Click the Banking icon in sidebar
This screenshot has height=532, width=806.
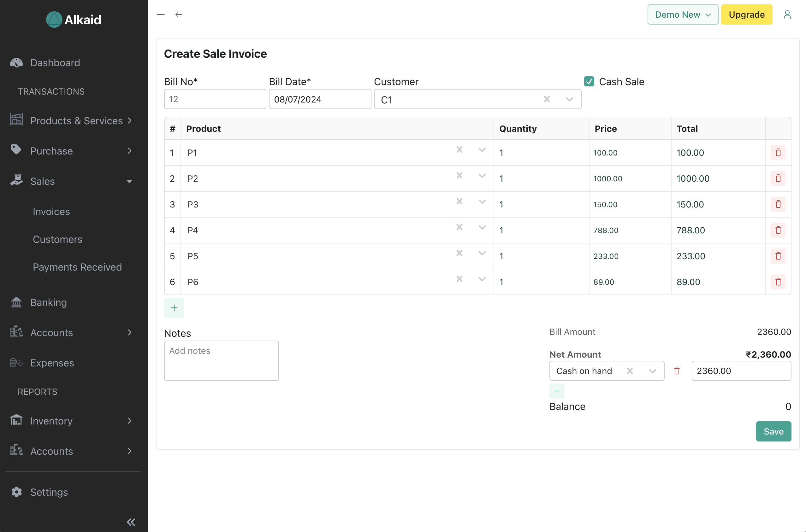click(x=16, y=302)
